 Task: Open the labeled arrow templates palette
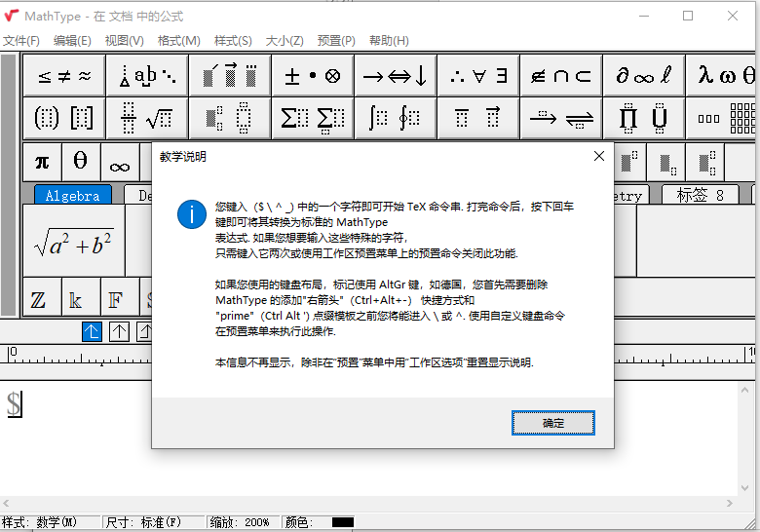pos(561,118)
